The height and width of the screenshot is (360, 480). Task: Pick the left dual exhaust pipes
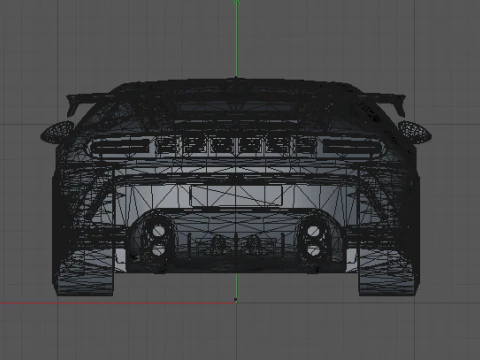pyautogui.click(x=158, y=240)
